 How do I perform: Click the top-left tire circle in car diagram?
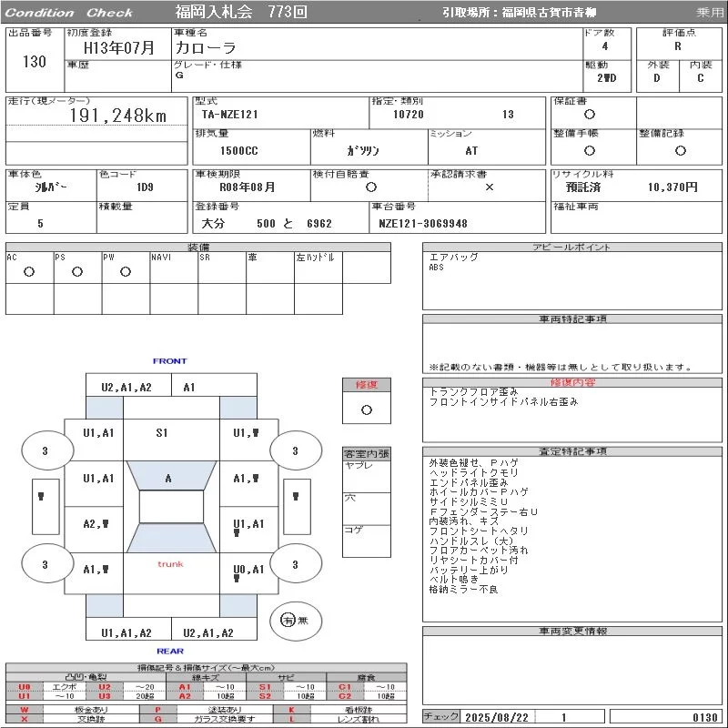pyautogui.click(x=45, y=450)
